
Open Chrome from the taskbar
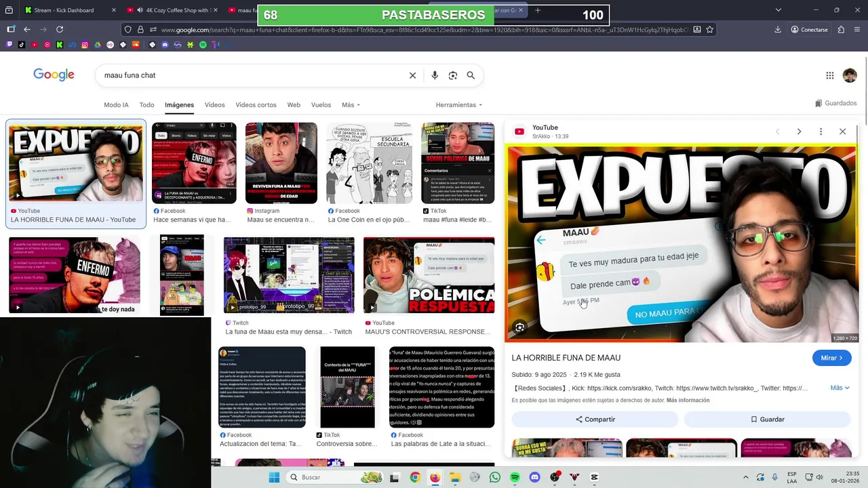[x=415, y=477]
